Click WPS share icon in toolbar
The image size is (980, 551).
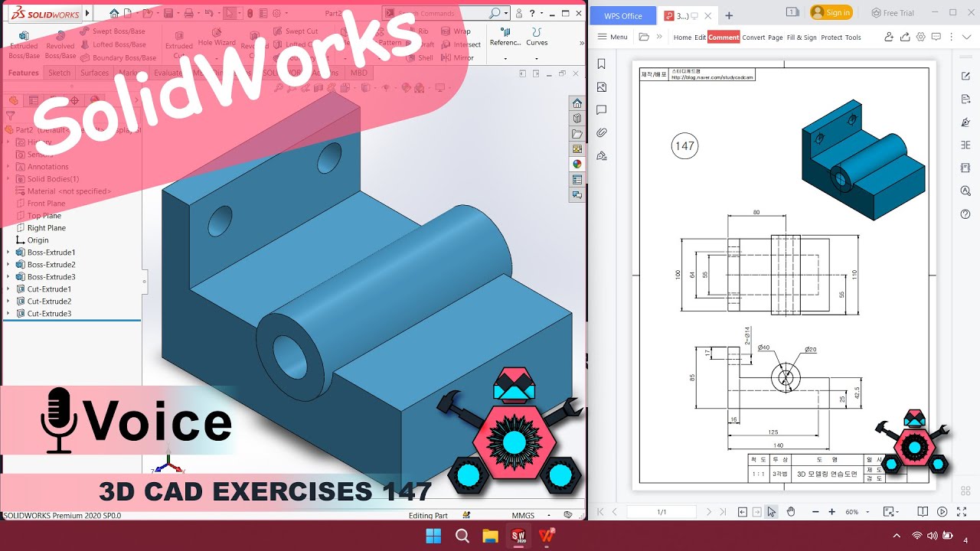905,37
